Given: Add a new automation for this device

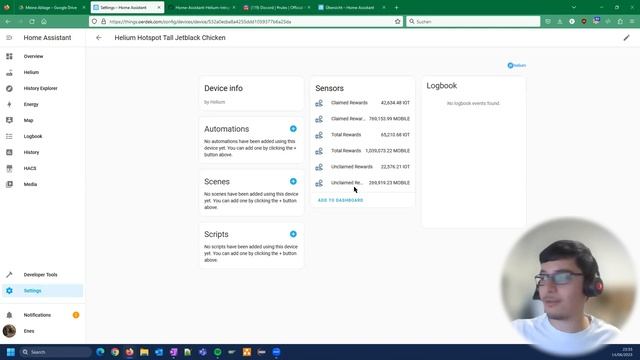Looking at the screenshot, I should (293, 129).
